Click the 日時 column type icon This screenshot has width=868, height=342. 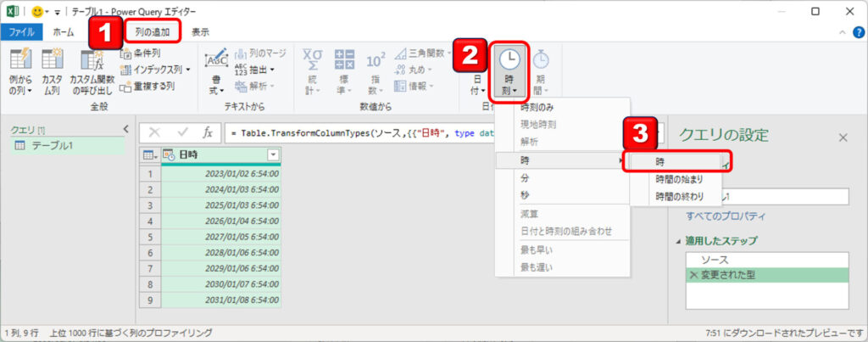(169, 155)
